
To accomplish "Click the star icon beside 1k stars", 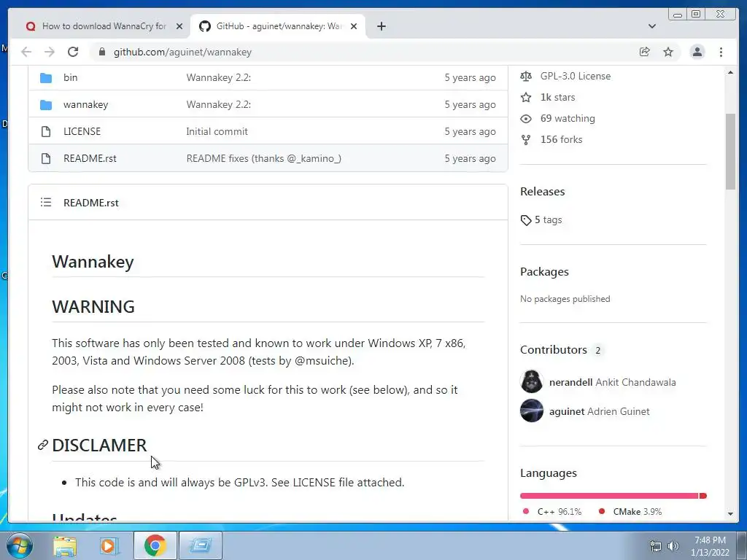I will click(x=526, y=97).
